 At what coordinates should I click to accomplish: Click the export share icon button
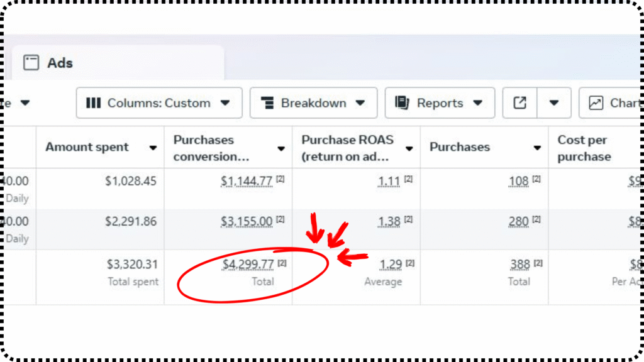[519, 103]
